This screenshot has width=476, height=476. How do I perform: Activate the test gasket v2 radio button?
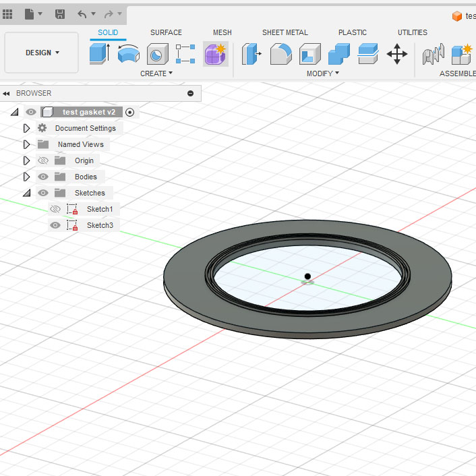click(129, 113)
